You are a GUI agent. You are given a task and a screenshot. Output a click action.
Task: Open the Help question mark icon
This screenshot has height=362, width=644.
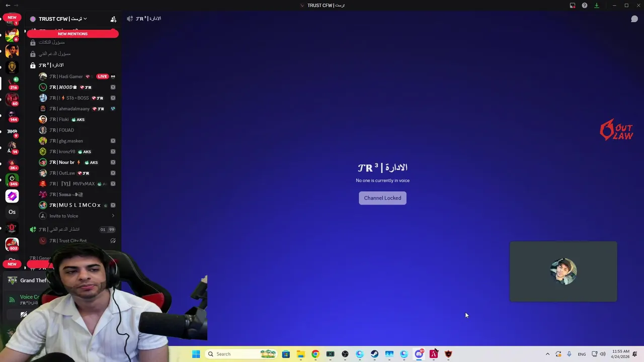585,6
